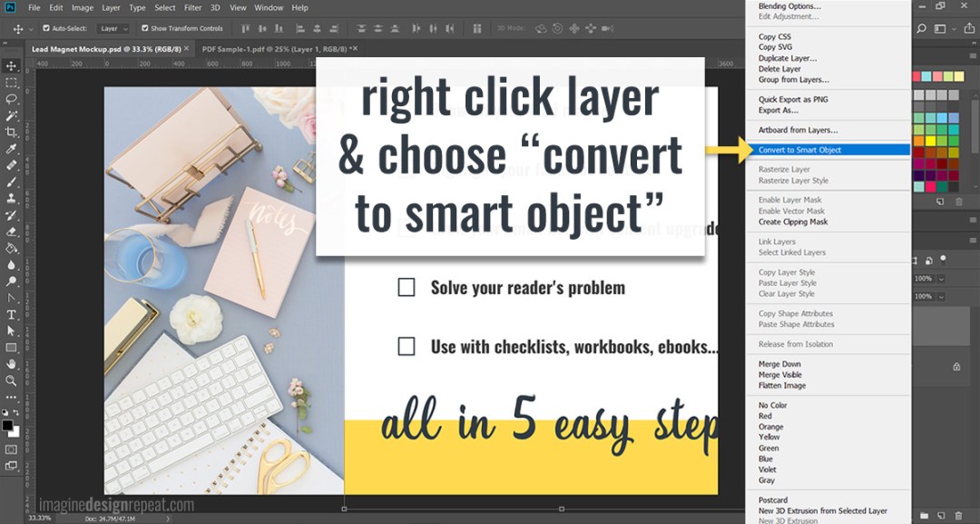This screenshot has height=524, width=980.
Task: Select the Clone Stamp tool
Action: coord(11,198)
